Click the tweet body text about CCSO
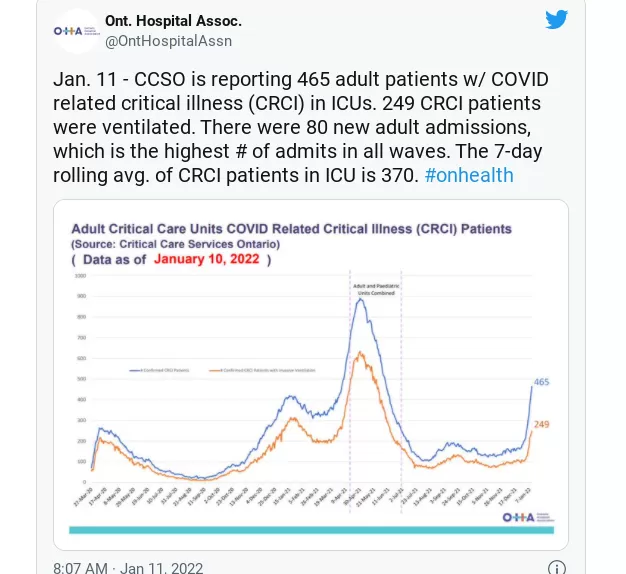Viewport: 626px width, 574px height. [x=301, y=127]
